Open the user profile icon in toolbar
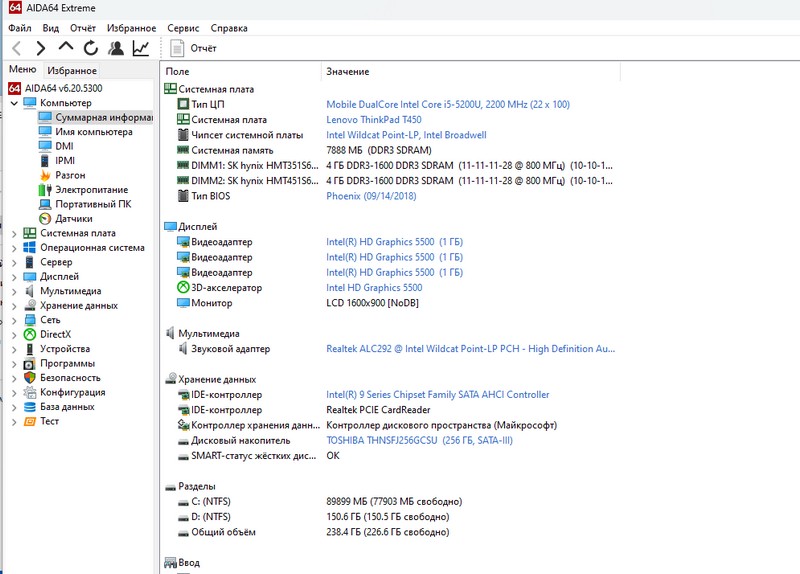Image resolution: width=800 pixels, height=574 pixels. point(116,48)
